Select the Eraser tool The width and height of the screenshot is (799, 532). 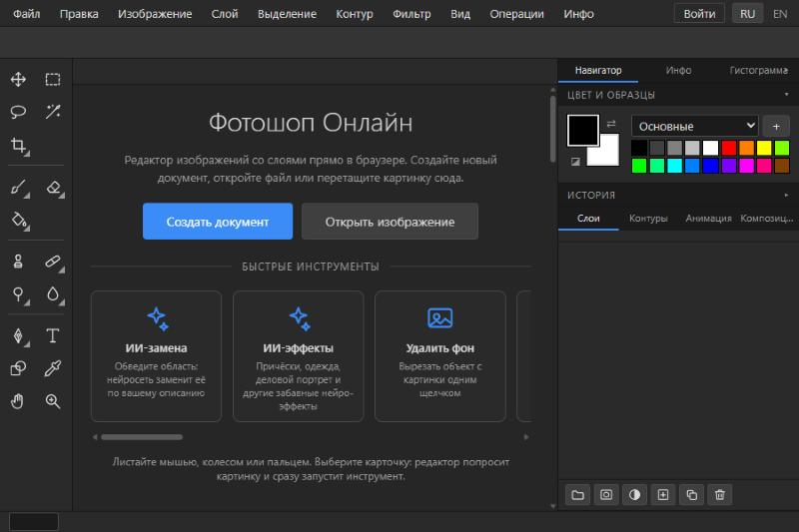(54, 189)
